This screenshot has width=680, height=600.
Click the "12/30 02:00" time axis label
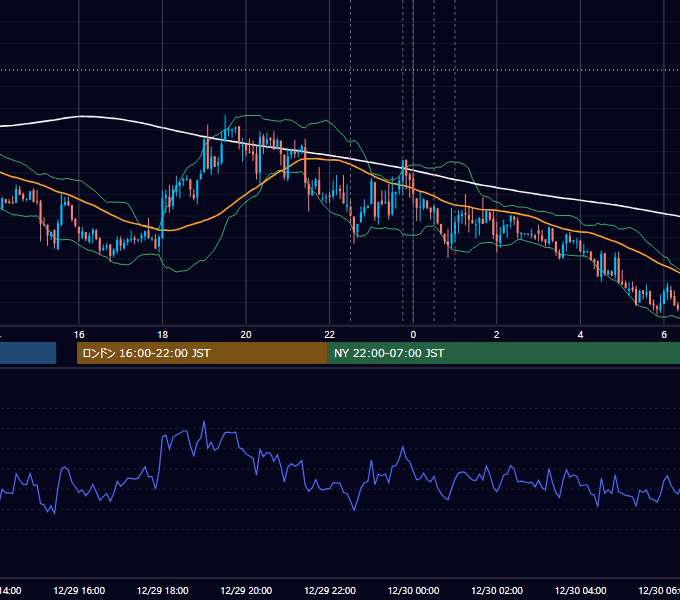[497, 590]
